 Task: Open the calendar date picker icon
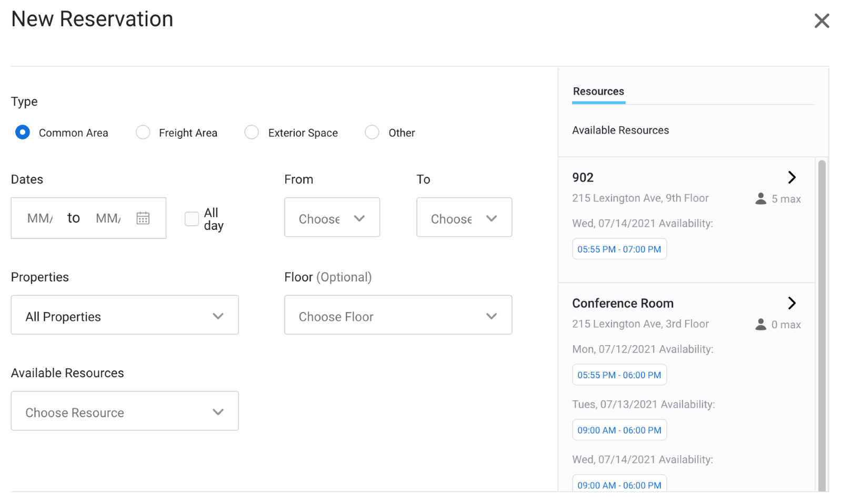coord(143,218)
